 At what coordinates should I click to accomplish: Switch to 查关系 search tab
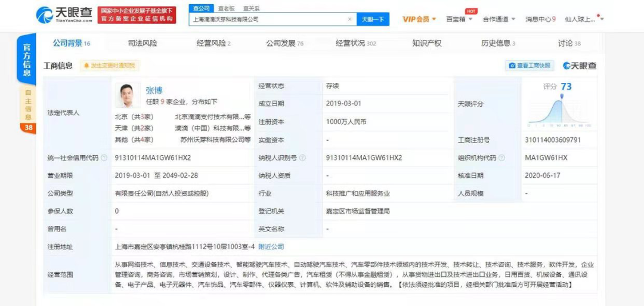(x=251, y=8)
